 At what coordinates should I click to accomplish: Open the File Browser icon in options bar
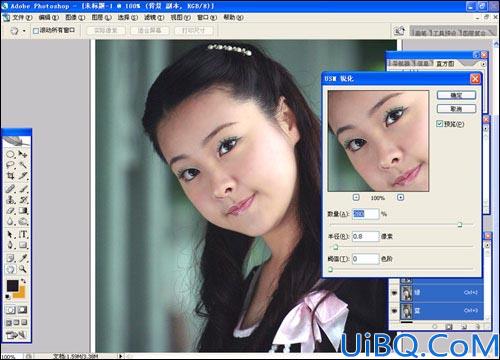[399, 31]
